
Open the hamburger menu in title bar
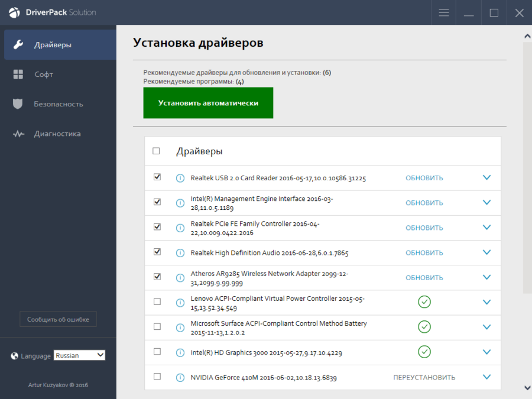443,13
